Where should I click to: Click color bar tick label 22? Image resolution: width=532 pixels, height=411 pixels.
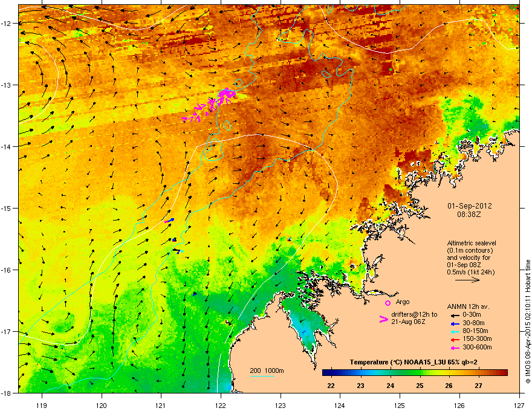tap(331, 386)
